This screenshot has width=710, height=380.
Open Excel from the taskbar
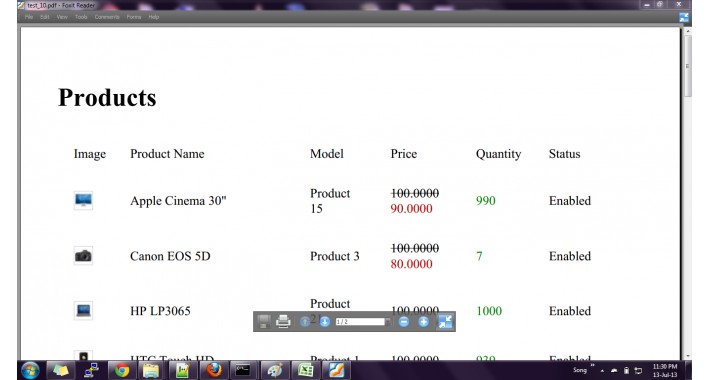pos(305,370)
